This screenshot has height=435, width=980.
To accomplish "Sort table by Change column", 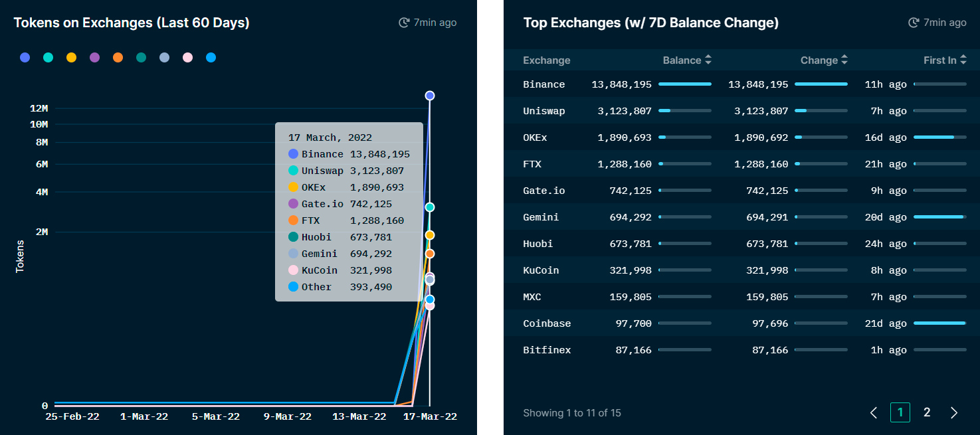I will coord(824,60).
